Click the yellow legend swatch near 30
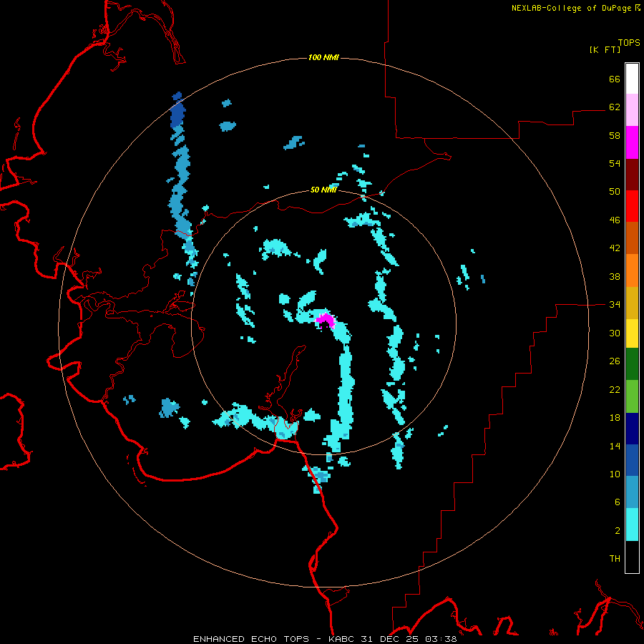The image size is (644, 644). pos(632,333)
